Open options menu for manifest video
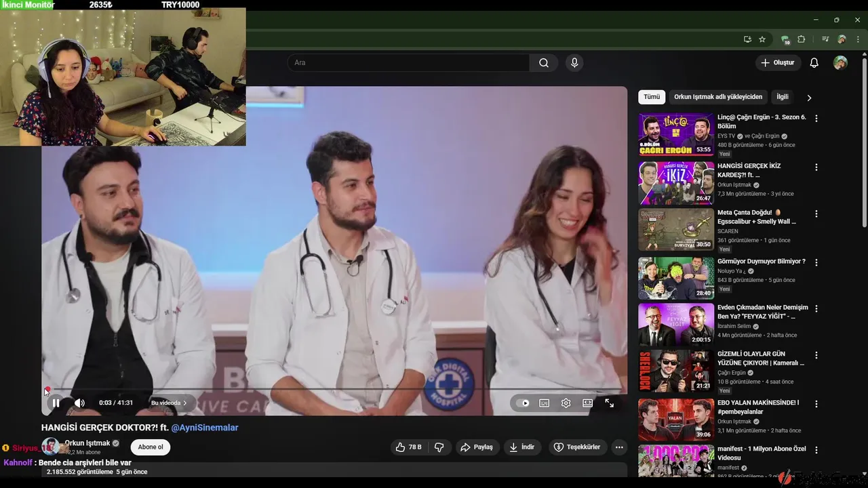This screenshot has height=488, width=868. tap(816, 450)
